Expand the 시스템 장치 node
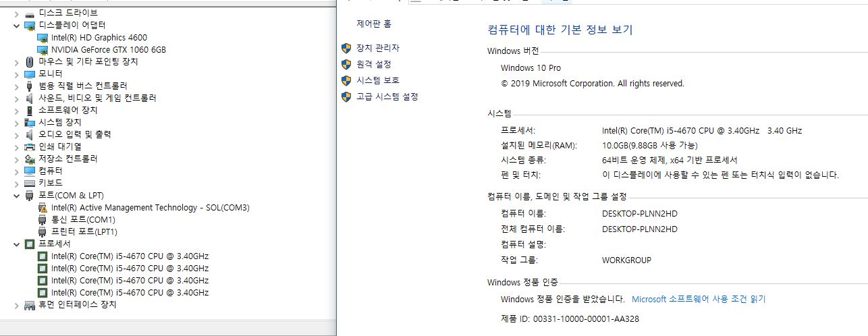 pyautogui.click(x=16, y=122)
